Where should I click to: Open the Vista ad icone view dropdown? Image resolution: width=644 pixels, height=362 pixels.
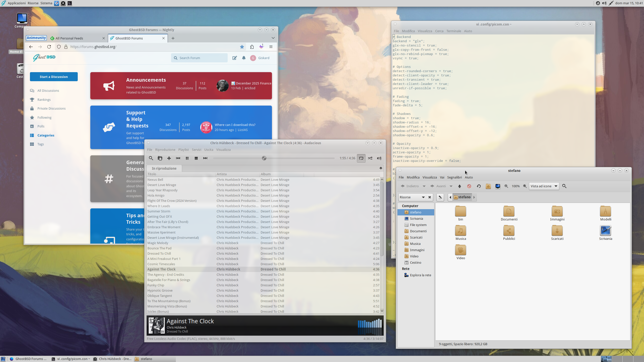click(544, 186)
